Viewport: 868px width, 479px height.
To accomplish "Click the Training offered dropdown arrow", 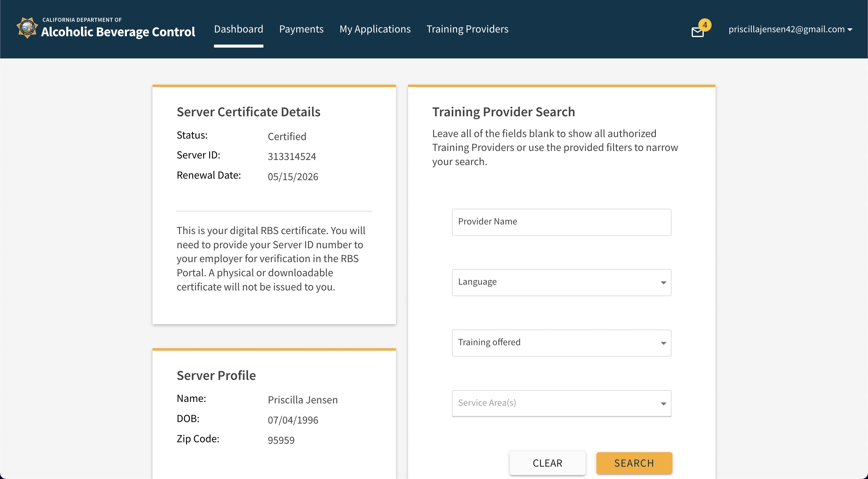I will coord(663,343).
